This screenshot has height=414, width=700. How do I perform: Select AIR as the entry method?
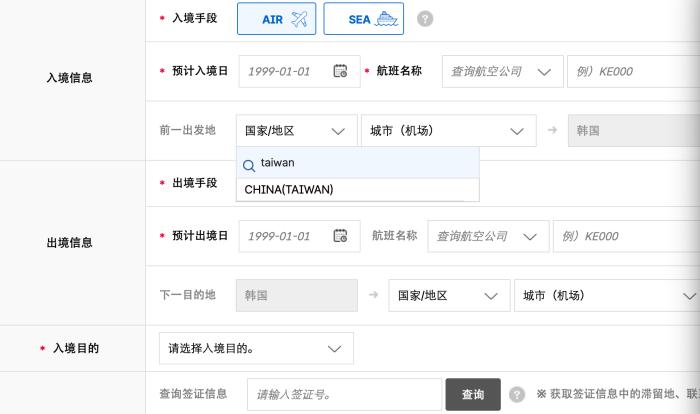click(276, 19)
